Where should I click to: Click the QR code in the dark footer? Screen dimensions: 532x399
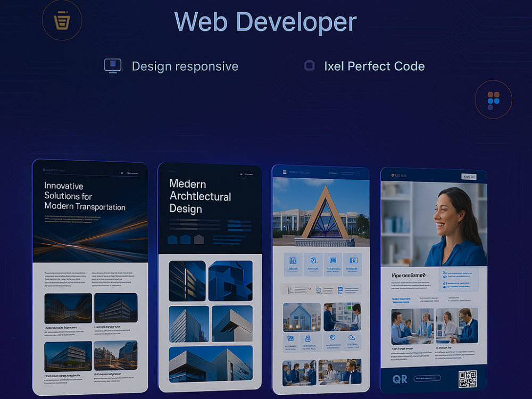[x=468, y=379]
